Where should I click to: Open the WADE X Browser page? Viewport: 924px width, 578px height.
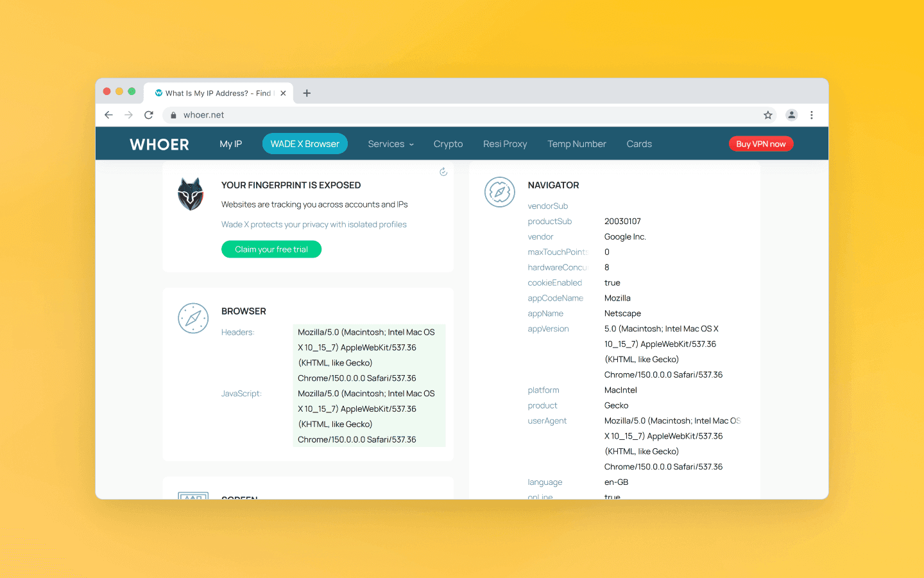pyautogui.click(x=305, y=144)
